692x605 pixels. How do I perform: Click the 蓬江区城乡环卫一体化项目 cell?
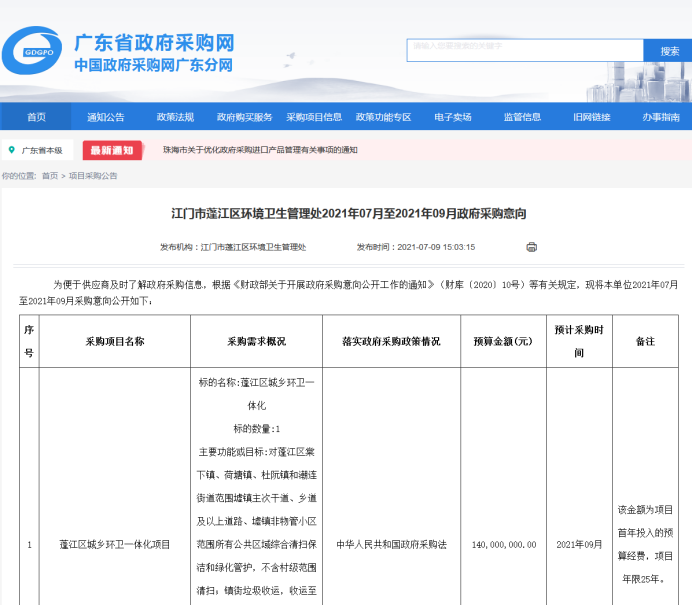tap(115, 545)
